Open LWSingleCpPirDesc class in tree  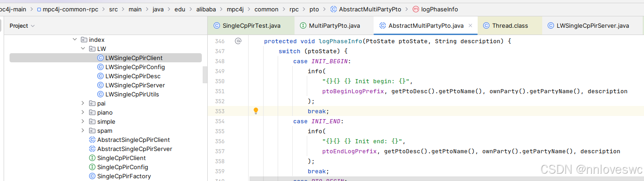point(133,76)
